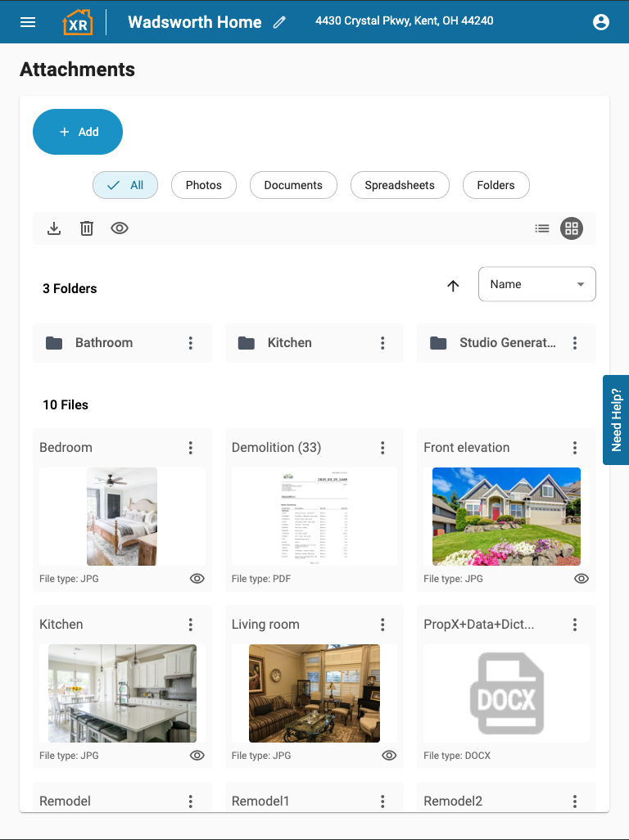
Task: Open more options for Demolition (33) file
Action: 382,448
